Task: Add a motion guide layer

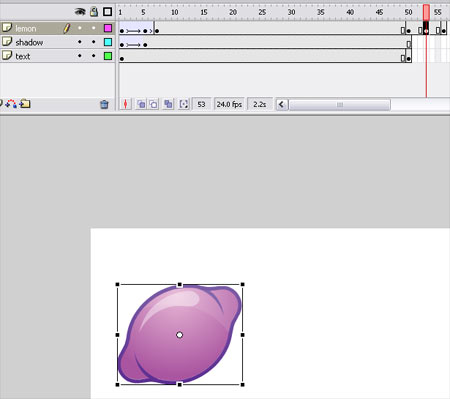Action: [x=11, y=104]
